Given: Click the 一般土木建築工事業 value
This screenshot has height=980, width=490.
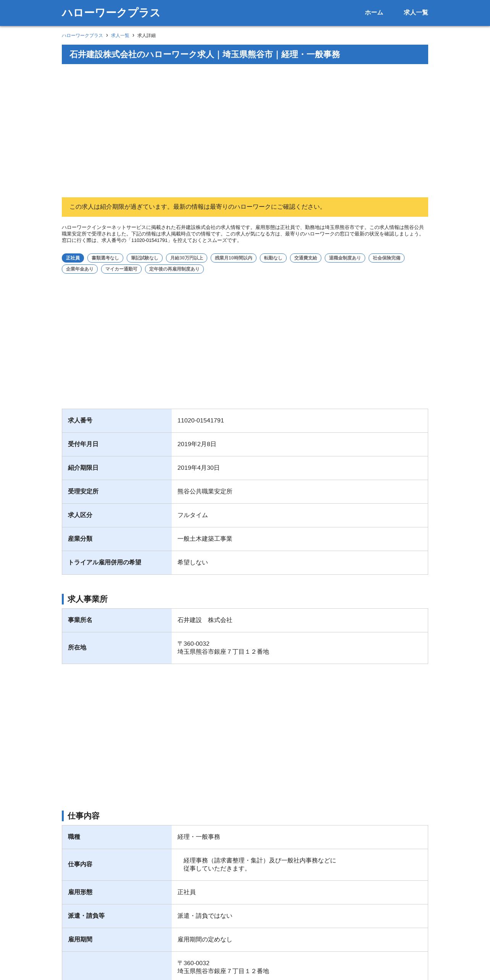Looking at the screenshot, I should [205, 539].
